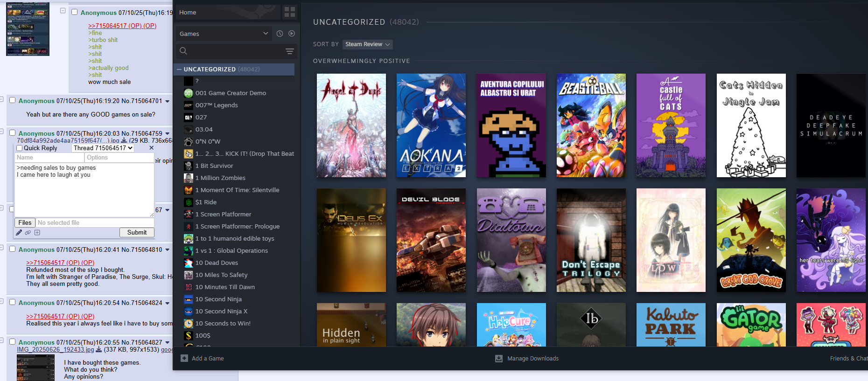
Task: Close the Quick Reply box
Action: coord(151,148)
